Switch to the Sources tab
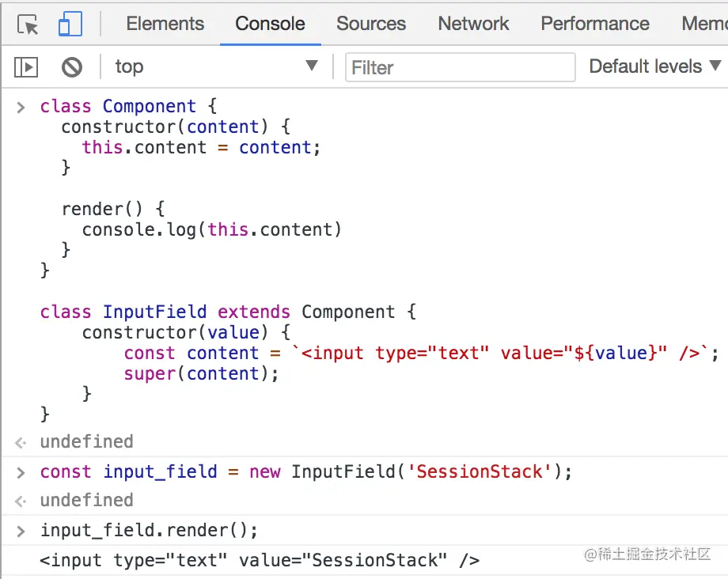This screenshot has height=579, width=728. tap(371, 24)
